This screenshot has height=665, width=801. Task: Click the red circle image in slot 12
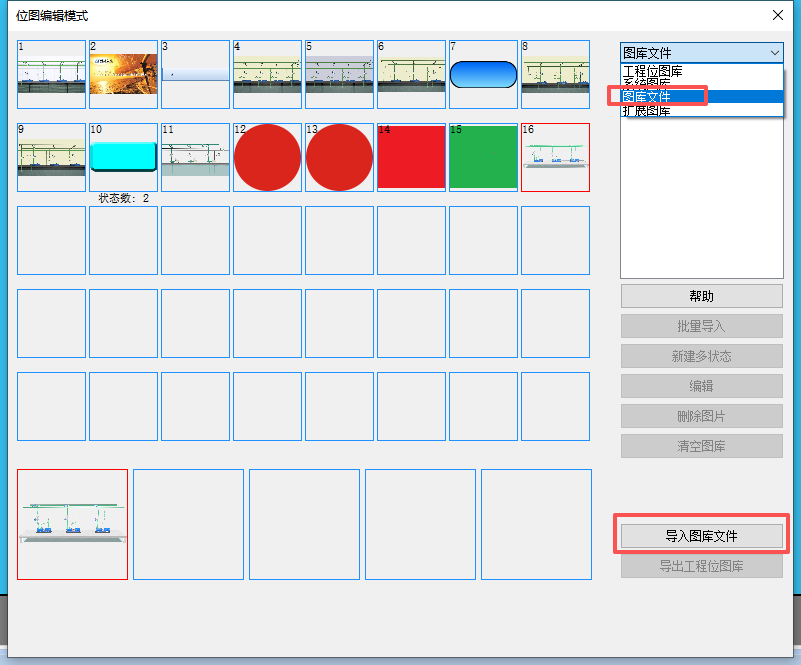click(267, 157)
